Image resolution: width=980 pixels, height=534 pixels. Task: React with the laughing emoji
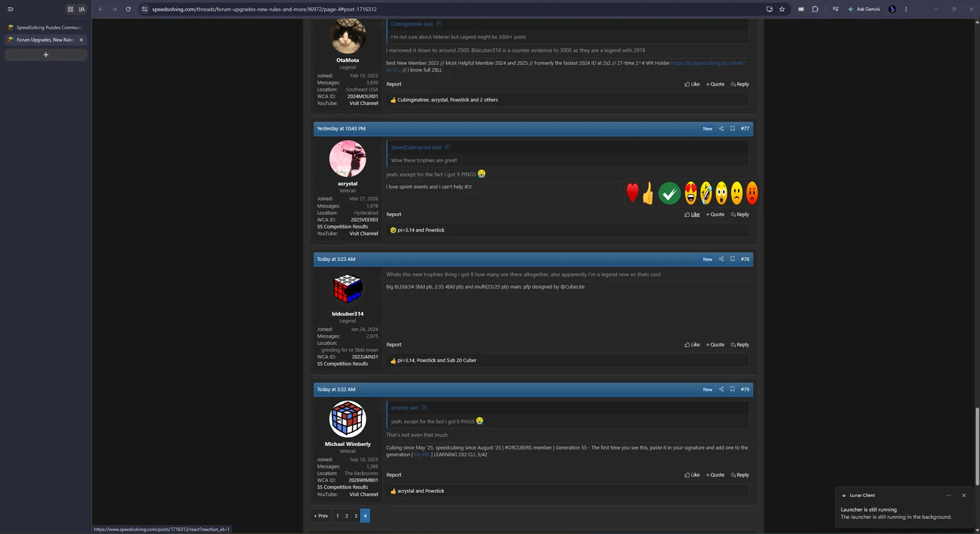tap(706, 194)
